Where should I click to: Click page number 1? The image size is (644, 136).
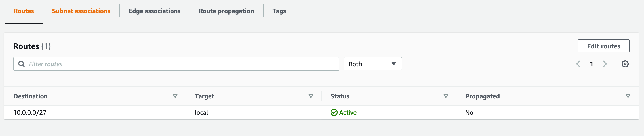click(592, 64)
